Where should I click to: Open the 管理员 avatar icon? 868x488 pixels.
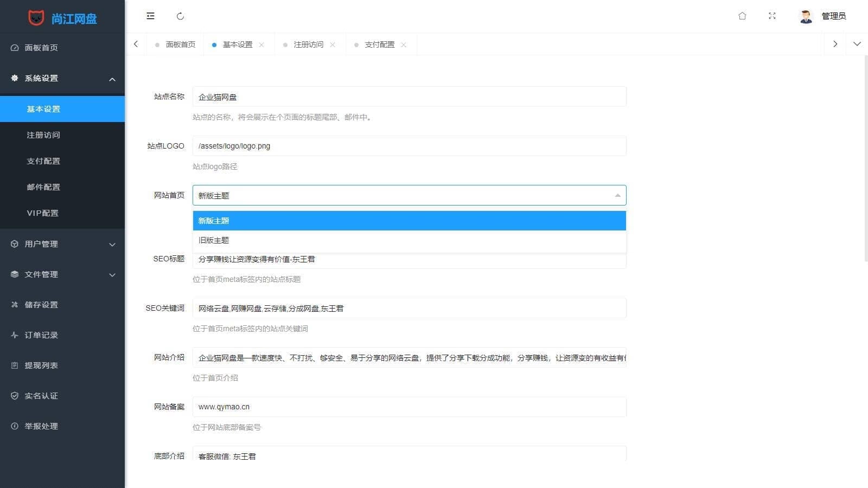[x=807, y=16]
